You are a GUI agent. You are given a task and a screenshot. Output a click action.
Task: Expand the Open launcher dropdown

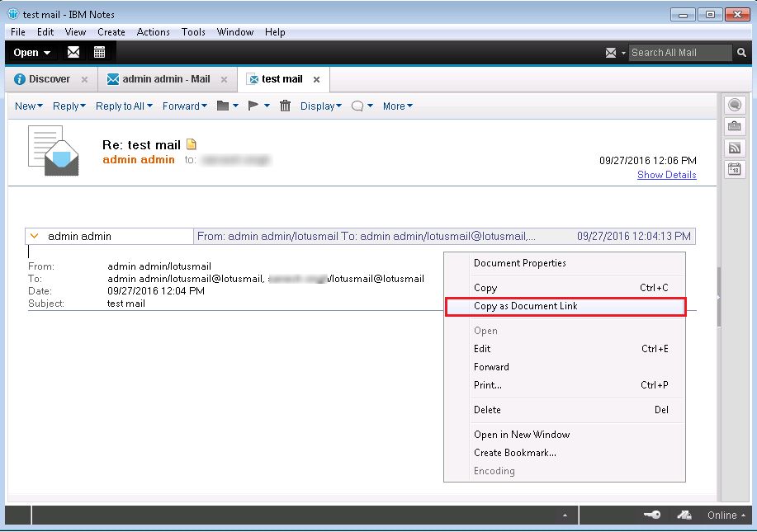click(32, 53)
